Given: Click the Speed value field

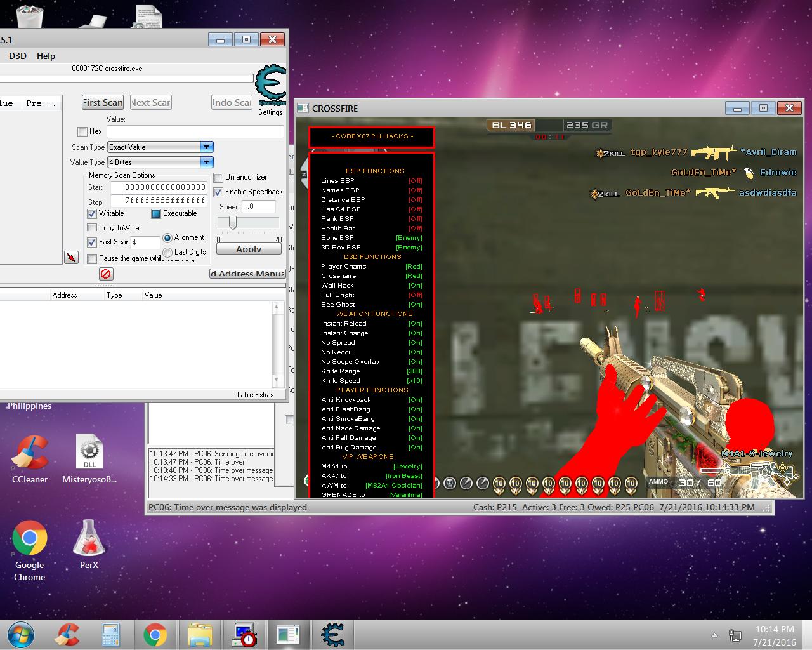Looking at the screenshot, I should [x=259, y=206].
